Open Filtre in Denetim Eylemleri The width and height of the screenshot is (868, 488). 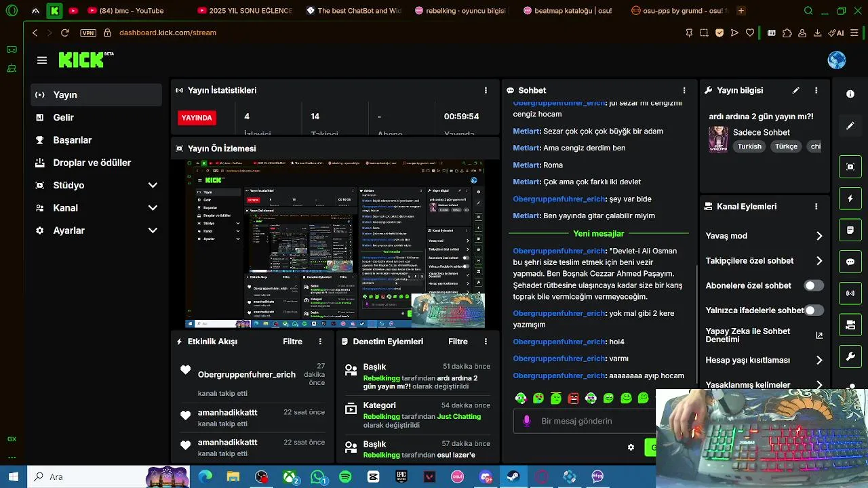point(458,342)
